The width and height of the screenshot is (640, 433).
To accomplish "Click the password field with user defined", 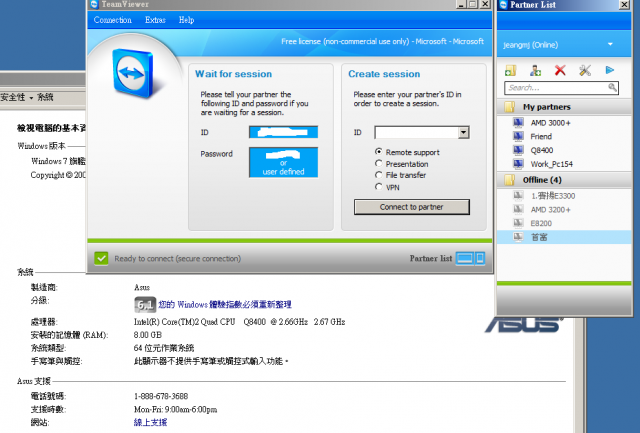I will point(284,162).
